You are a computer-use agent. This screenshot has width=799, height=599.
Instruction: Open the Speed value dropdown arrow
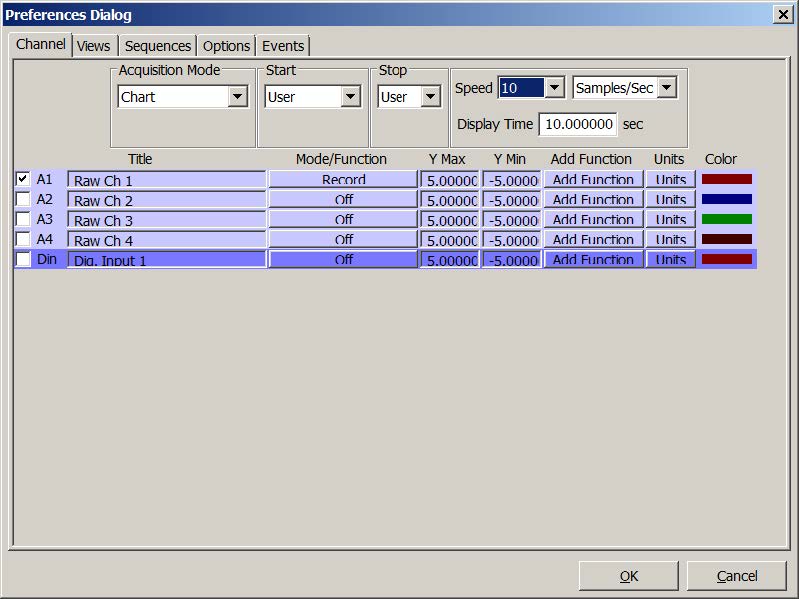pos(554,88)
